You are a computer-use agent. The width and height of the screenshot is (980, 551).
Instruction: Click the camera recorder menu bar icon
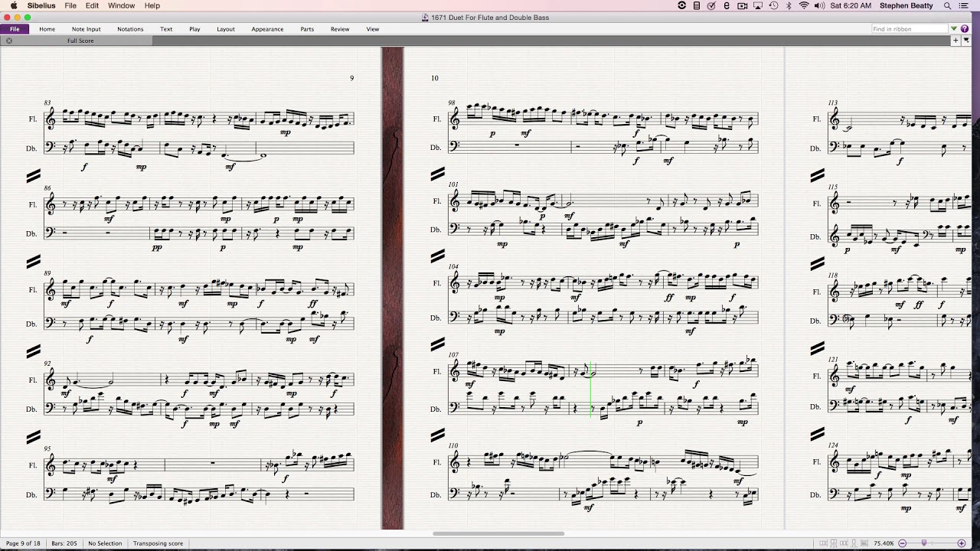click(x=742, y=5)
